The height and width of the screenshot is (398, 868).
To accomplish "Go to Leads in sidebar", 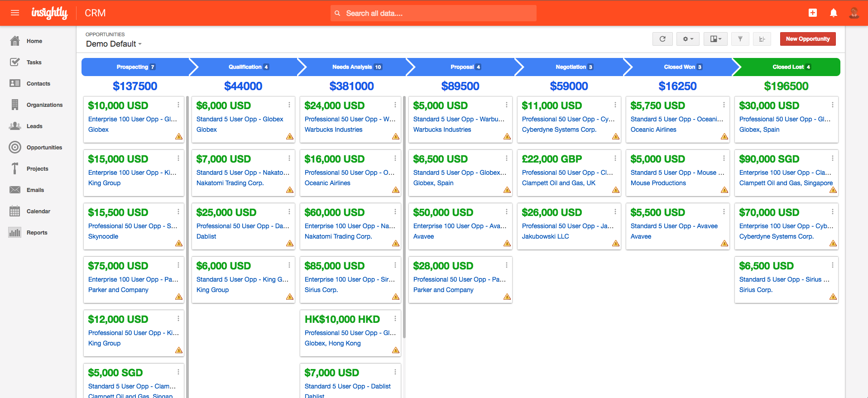I will (x=34, y=126).
